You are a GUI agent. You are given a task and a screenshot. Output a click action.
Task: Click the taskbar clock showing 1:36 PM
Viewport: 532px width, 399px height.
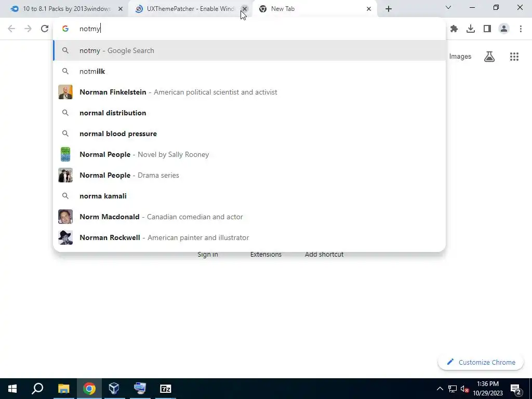[487, 389]
